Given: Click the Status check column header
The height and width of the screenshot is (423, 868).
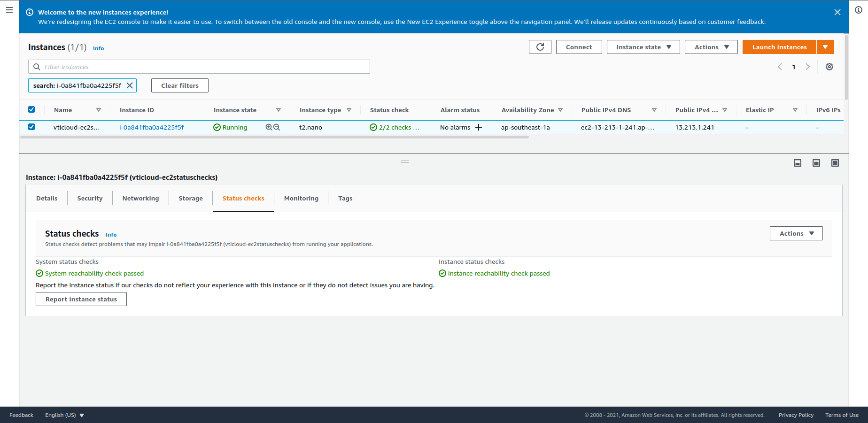Looking at the screenshot, I should (x=389, y=110).
